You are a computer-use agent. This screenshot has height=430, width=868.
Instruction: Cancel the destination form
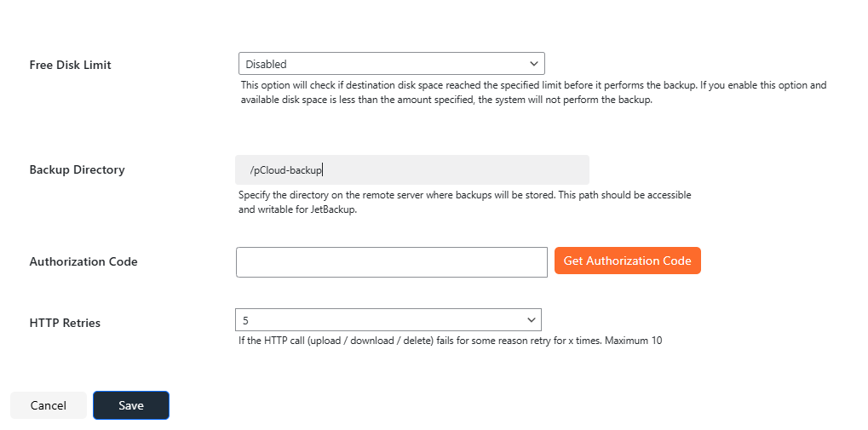(x=49, y=405)
